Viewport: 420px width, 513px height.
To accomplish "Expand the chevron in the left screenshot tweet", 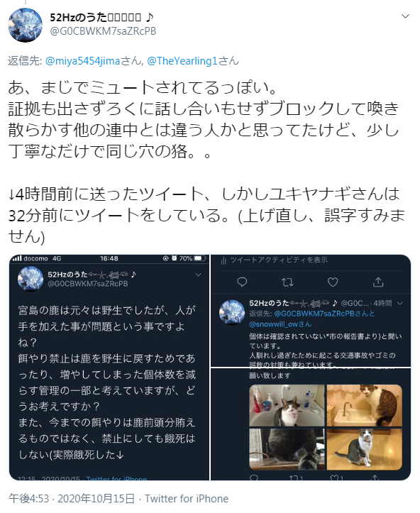I will (198, 275).
